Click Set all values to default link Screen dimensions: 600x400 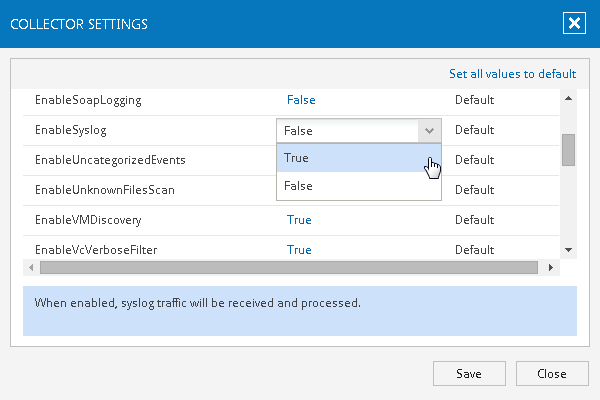[x=512, y=74]
